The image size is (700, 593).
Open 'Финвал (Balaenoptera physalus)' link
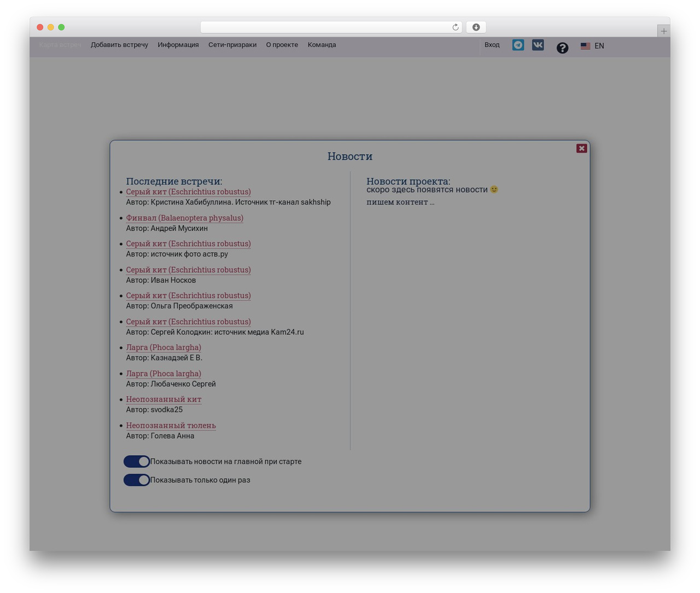pyautogui.click(x=185, y=218)
